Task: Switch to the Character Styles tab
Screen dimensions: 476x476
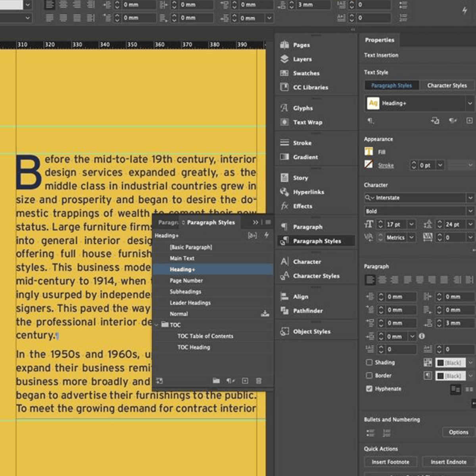Action: (x=447, y=85)
